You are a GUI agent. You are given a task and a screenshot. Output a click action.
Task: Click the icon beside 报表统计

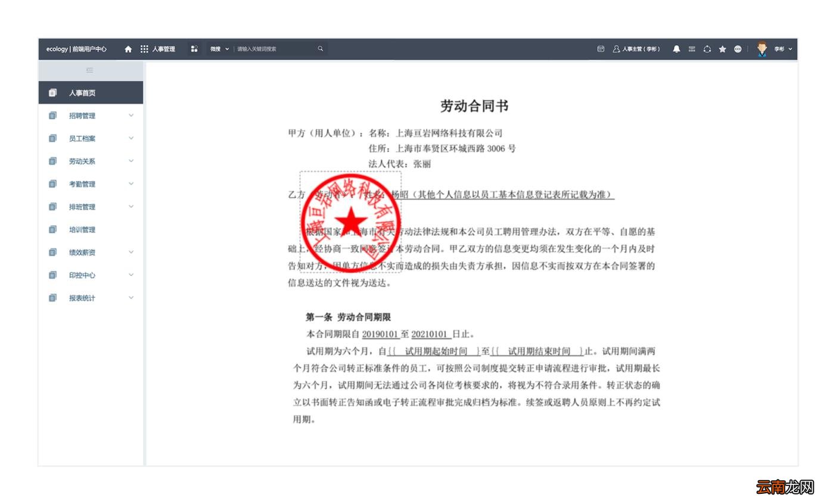click(52, 298)
